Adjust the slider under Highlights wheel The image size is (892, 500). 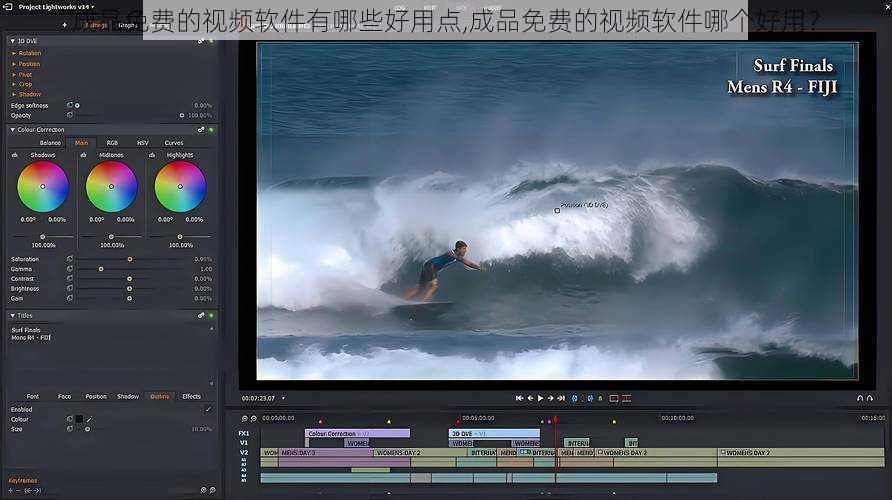[180, 236]
